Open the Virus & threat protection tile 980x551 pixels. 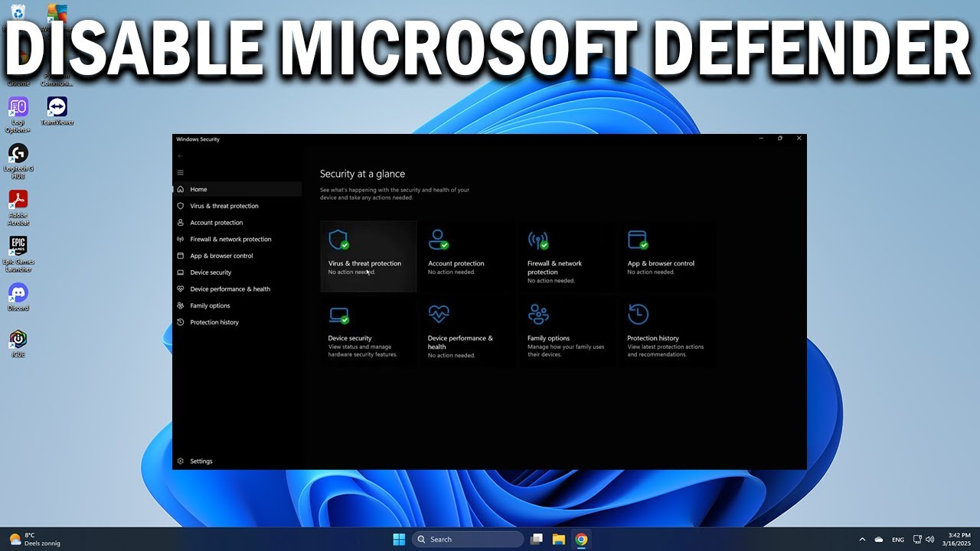click(368, 256)
